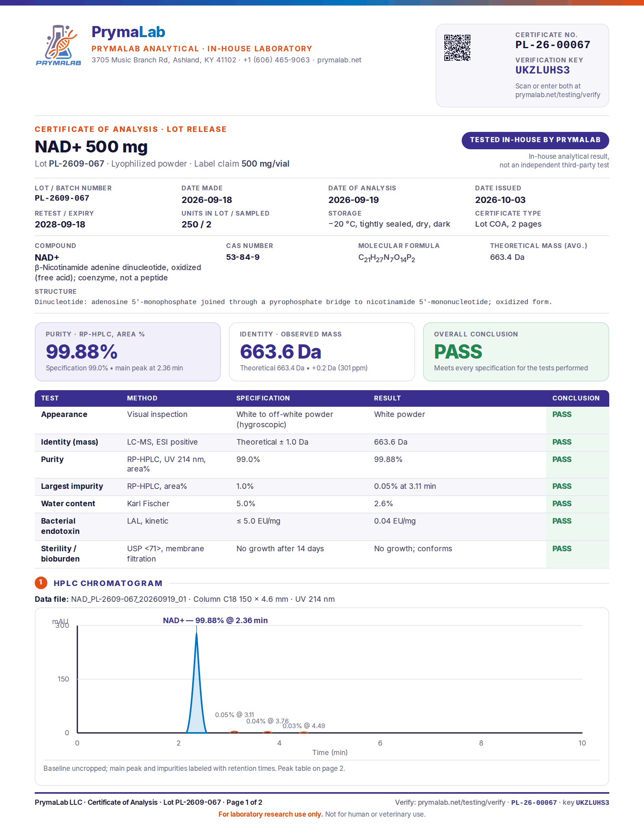
Task: Click the footer key UKZLUHS3
Action: [x=592, y=802]
